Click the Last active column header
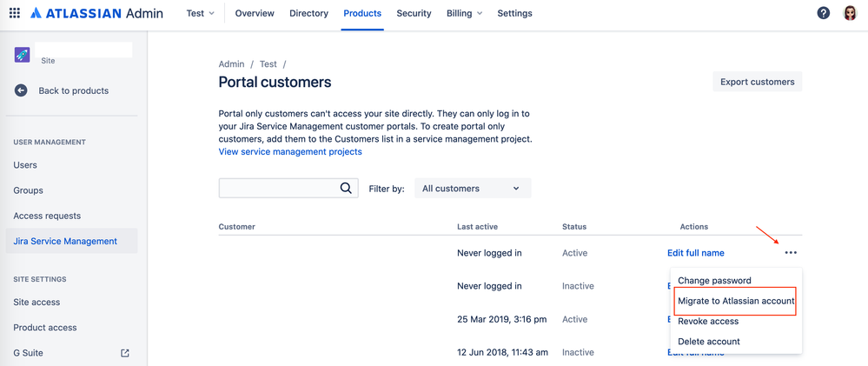The image size is (868, 366). pyautogui.click(x=477, y=226)
